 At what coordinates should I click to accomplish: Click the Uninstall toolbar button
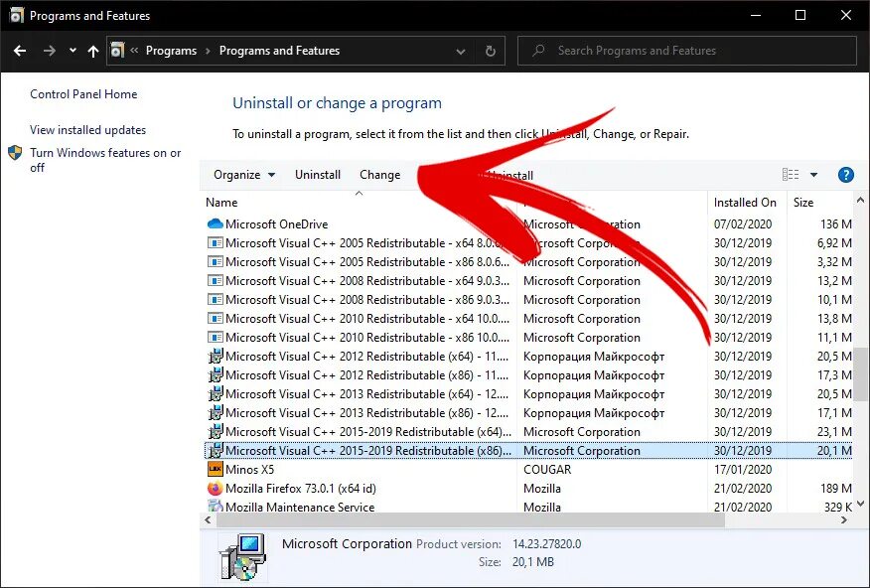click(318, 175)
